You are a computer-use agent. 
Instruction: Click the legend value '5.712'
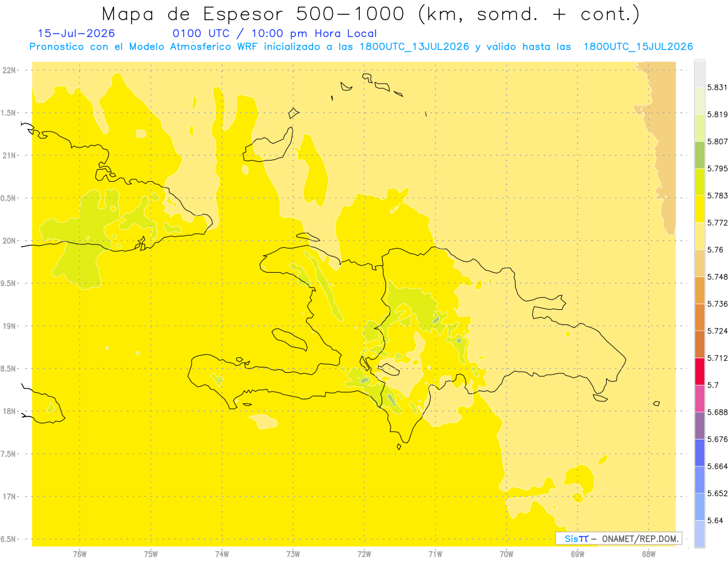coord(717,358)
